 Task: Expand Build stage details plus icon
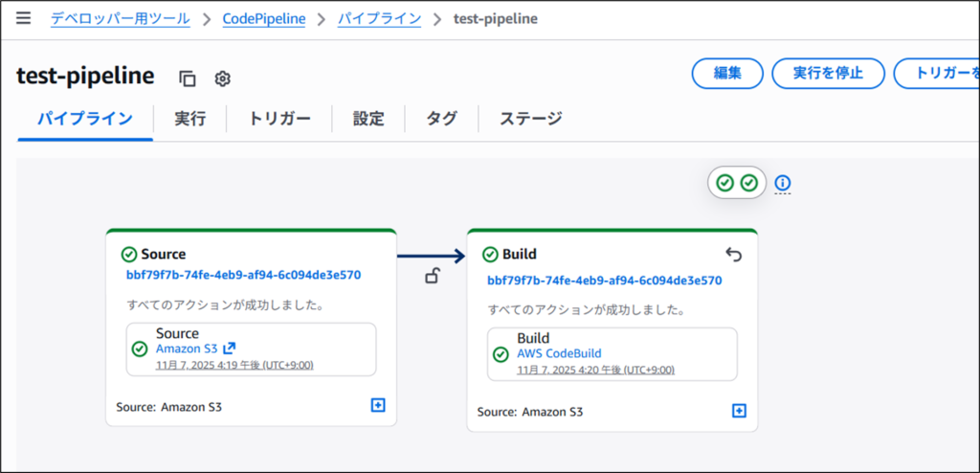pyautogui.click(x=738, y=411)
